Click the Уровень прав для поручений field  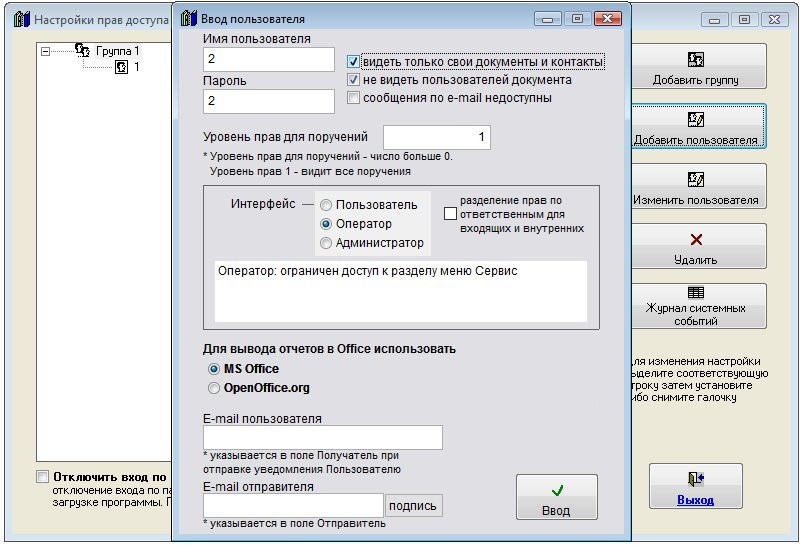point(437,137)
